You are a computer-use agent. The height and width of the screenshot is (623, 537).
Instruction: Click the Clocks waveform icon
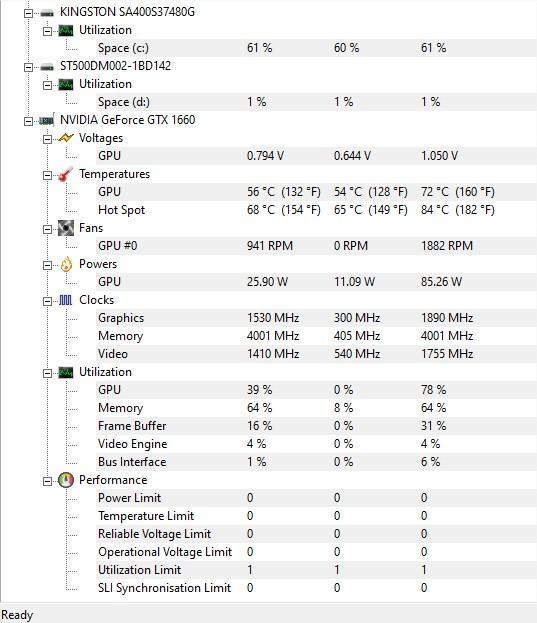pos(66,300)
